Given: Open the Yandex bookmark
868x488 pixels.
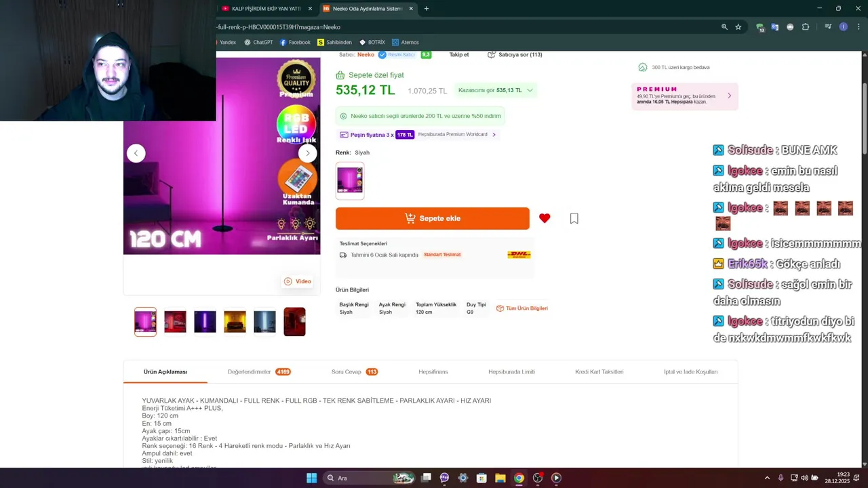Looking at the screenshot, I should (x=228, y=42).
